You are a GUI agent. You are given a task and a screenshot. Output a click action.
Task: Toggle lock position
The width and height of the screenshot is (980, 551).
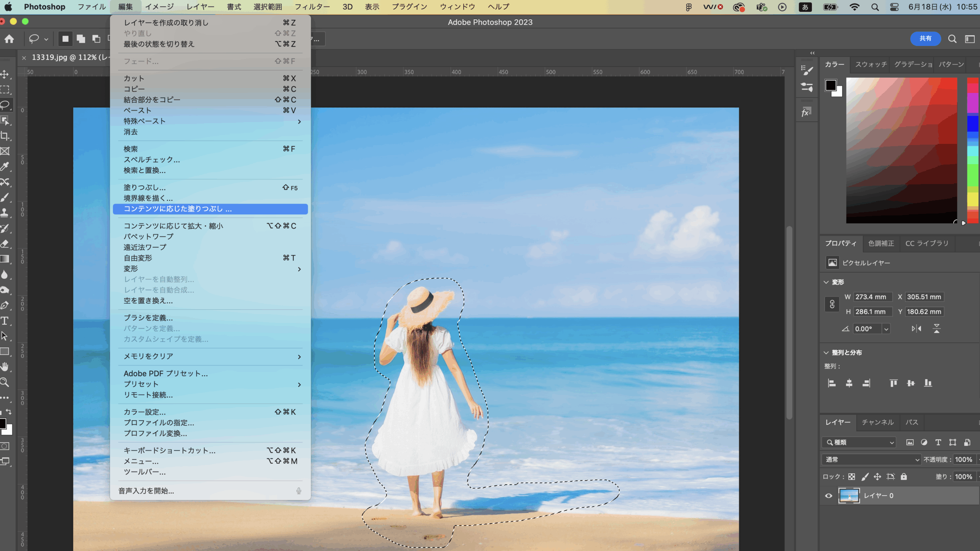tap(877, 476)
